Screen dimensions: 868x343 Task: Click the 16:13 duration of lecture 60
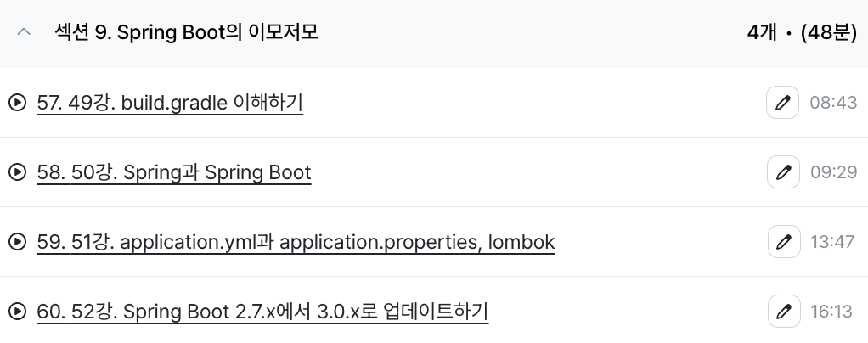coord(831,312)
